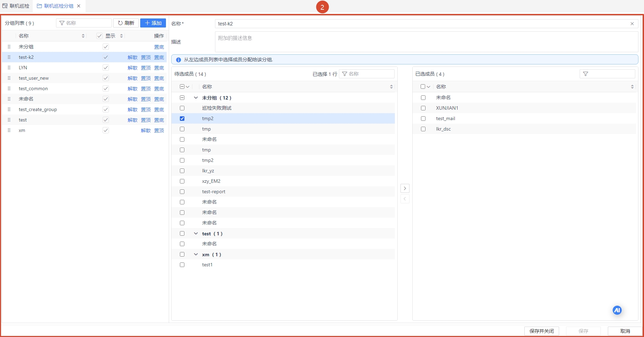Click 置顶 link for test group
This screenshot has height=337, width=644.
tap(146, 120)
